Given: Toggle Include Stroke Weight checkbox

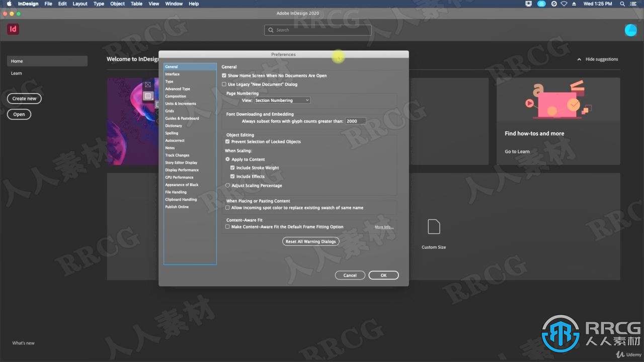Looking at the screenshot, I should [x=232, y=168].
